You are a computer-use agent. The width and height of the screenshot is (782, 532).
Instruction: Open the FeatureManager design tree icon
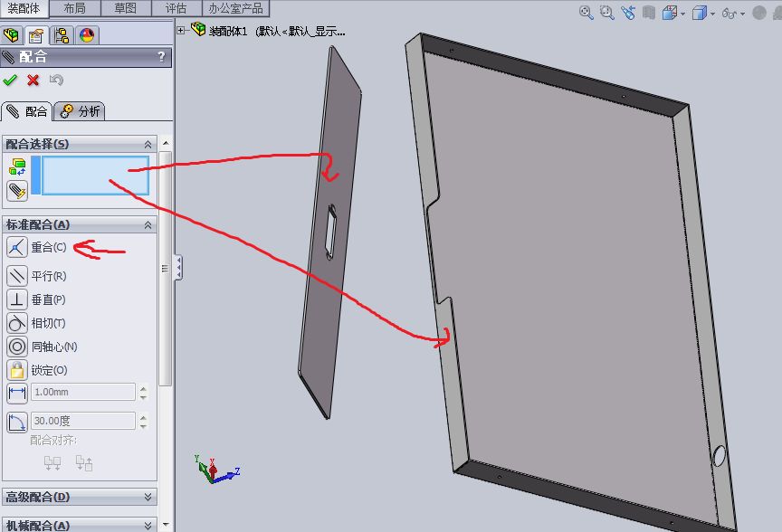click(x=12, y=35)
